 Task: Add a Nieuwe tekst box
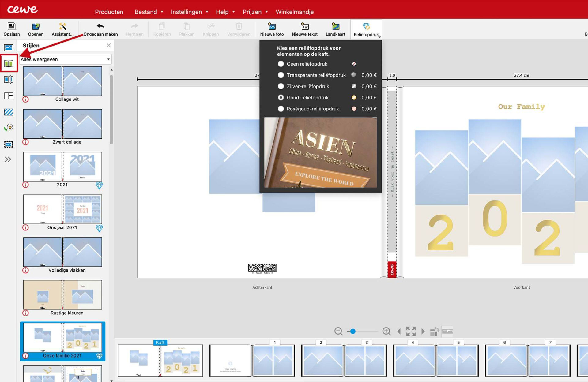click(x=304, y=27)
